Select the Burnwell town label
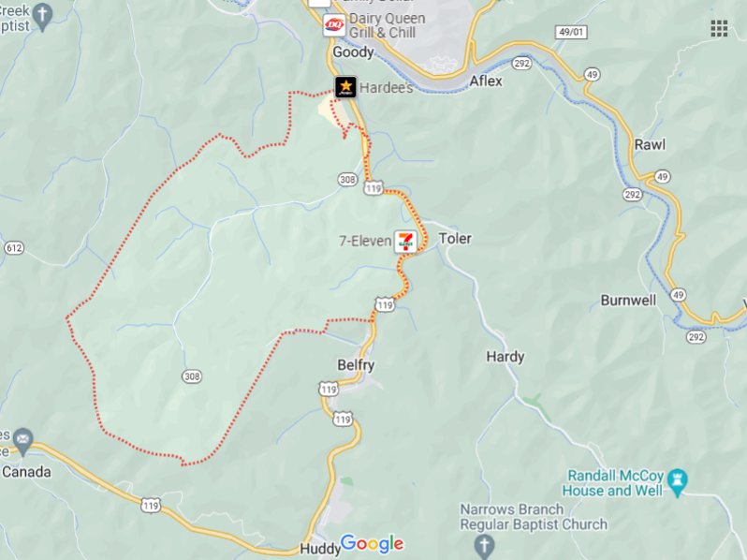This screenshot has width=747, height=560. 628,301
